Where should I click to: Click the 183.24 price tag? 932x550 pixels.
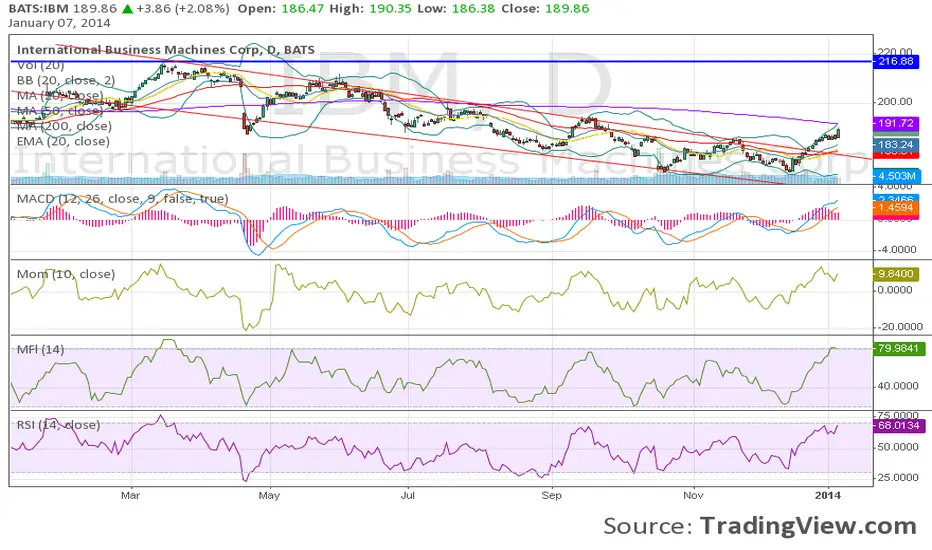point(895,144)
